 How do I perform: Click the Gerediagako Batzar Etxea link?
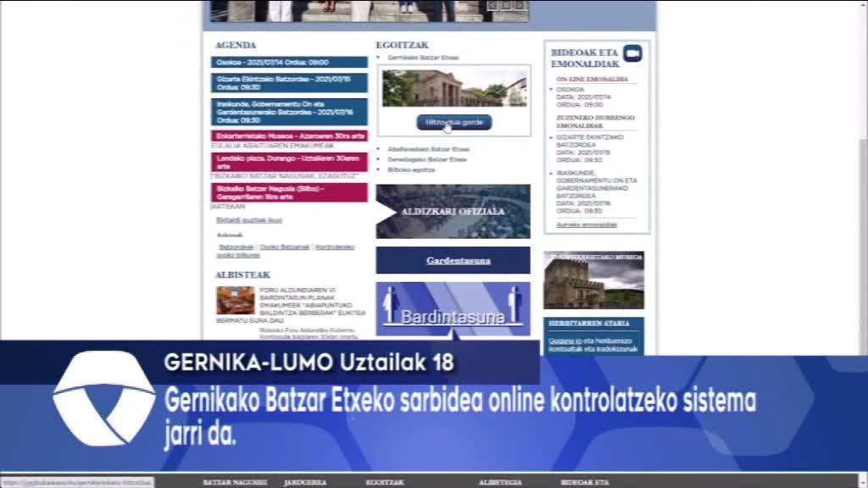(427, 159)
